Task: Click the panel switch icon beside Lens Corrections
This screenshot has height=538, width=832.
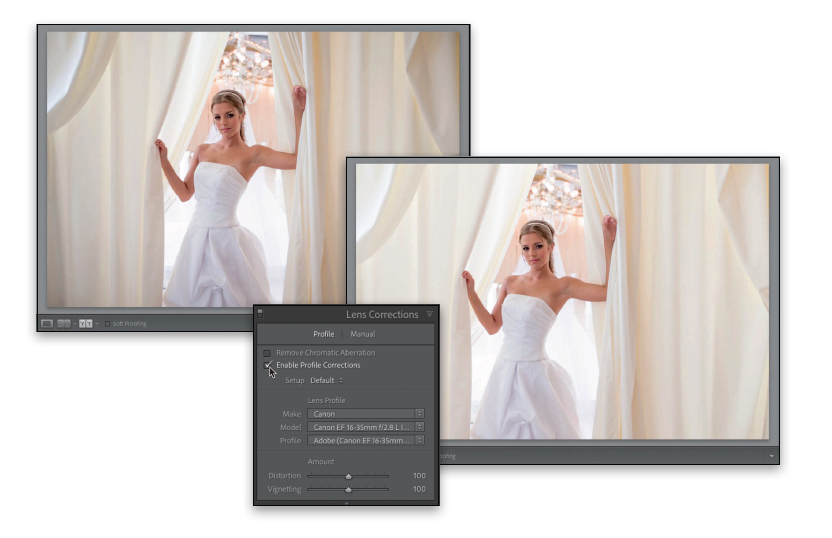Action: pos(260,312)
